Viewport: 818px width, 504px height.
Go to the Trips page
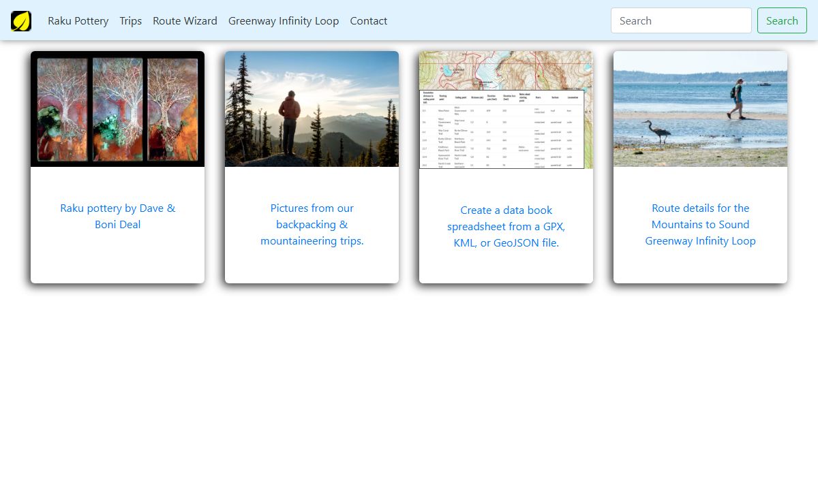tap(130, 21)
